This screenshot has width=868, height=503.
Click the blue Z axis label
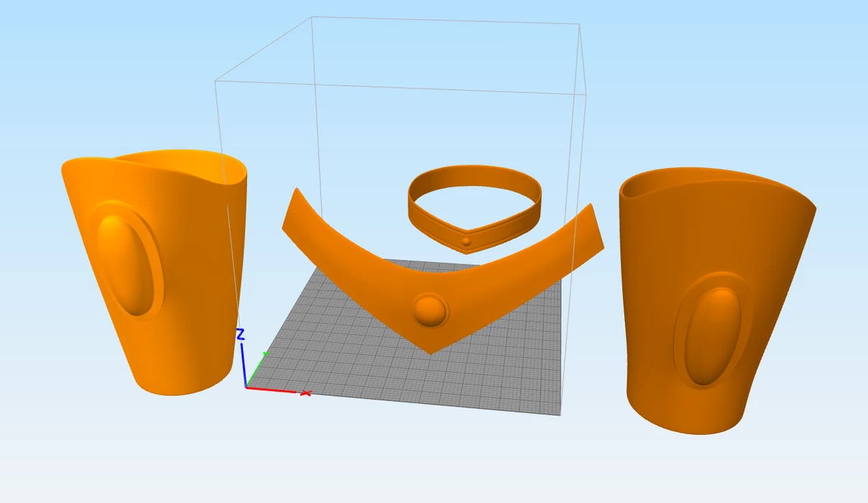point(241,334)
